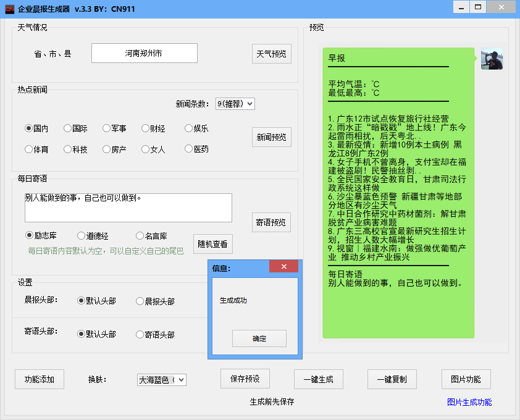
Task: Click the 新闻预览 button
Action: tap(271, 136)
